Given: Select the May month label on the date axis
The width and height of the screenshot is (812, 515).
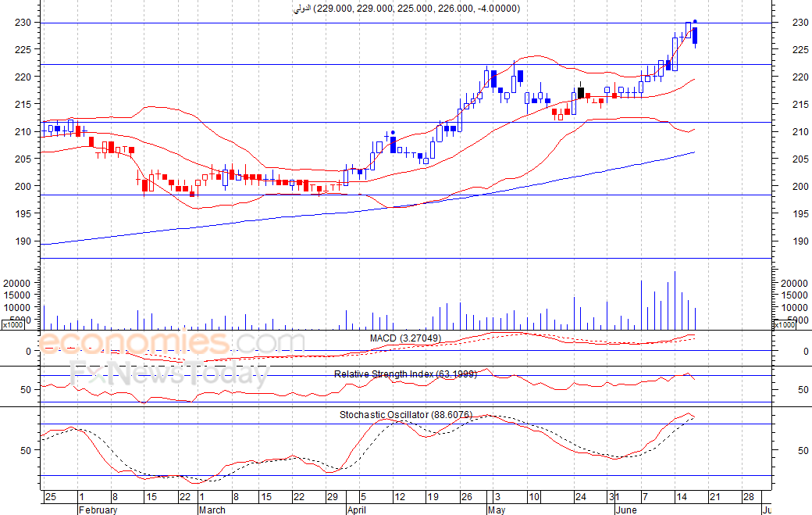Looking at the screenshot, I should (497, 510).
